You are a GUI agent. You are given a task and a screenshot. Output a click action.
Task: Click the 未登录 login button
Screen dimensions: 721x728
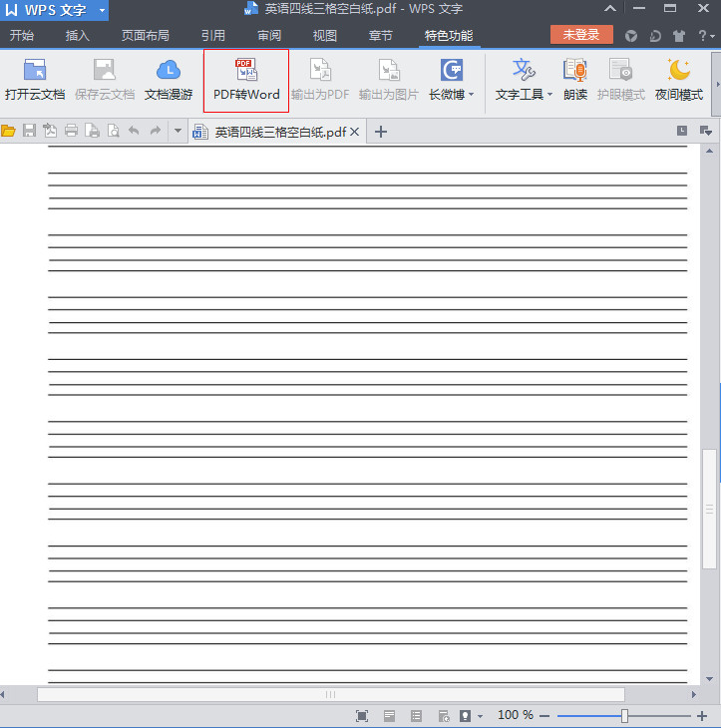[581, 35]
